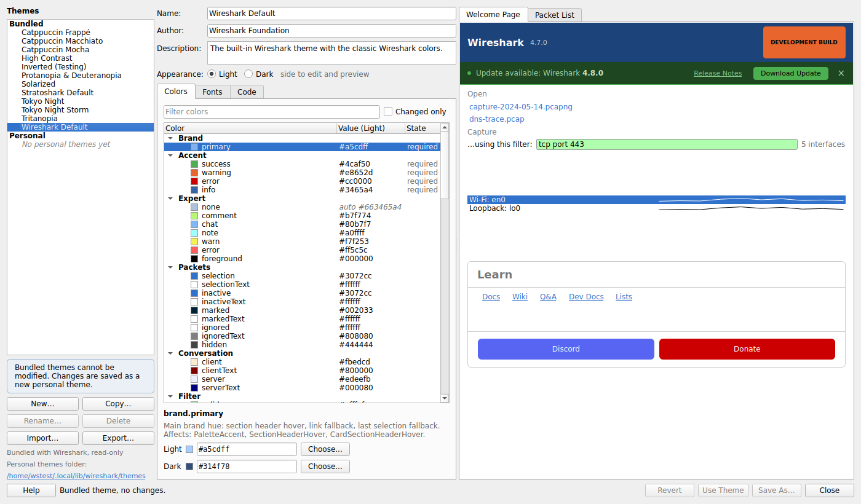The image size is (861, 504).
Task: Click Choose... for the Dark color
Action: pyautogui.click(x=325, y=467)
